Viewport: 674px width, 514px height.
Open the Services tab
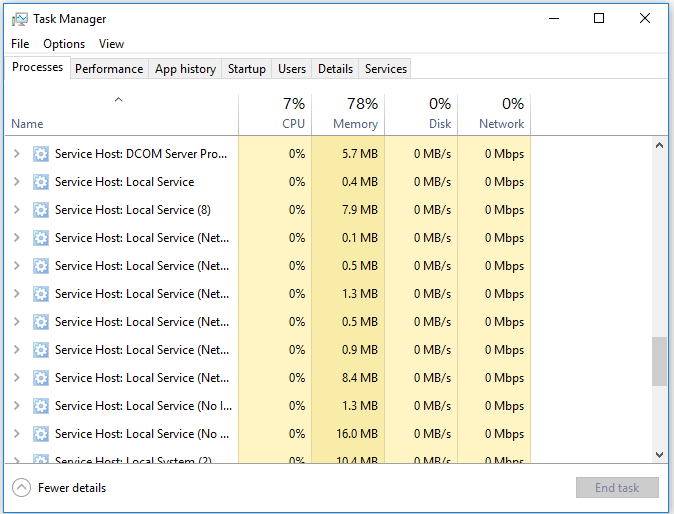386,69
